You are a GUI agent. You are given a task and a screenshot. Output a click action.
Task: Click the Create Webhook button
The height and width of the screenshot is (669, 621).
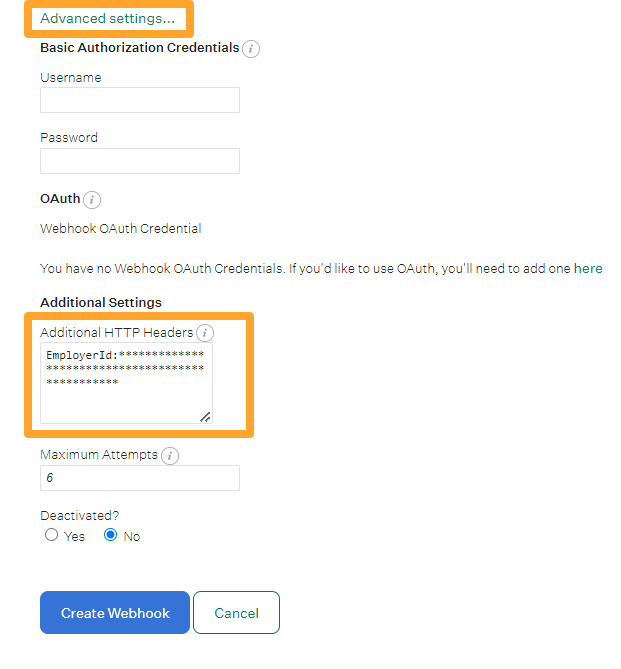pyautogui.click(x=115, y=613)
